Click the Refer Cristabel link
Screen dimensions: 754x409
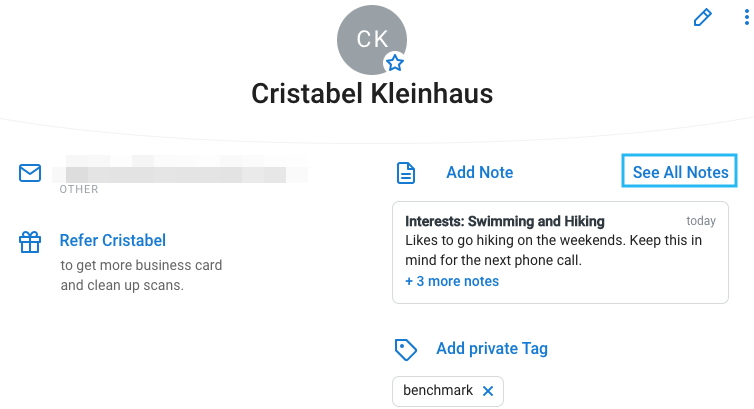pos(113,240)
